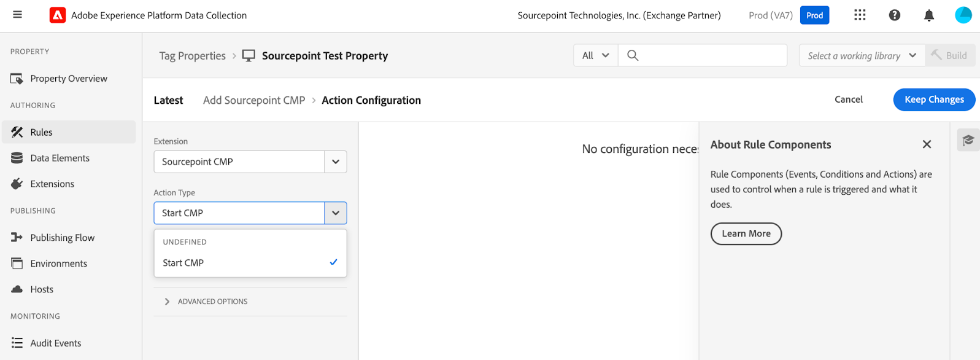Open Rules in the sidebar
This screenshot has width=980, height=360.
[x=69, y=132]
